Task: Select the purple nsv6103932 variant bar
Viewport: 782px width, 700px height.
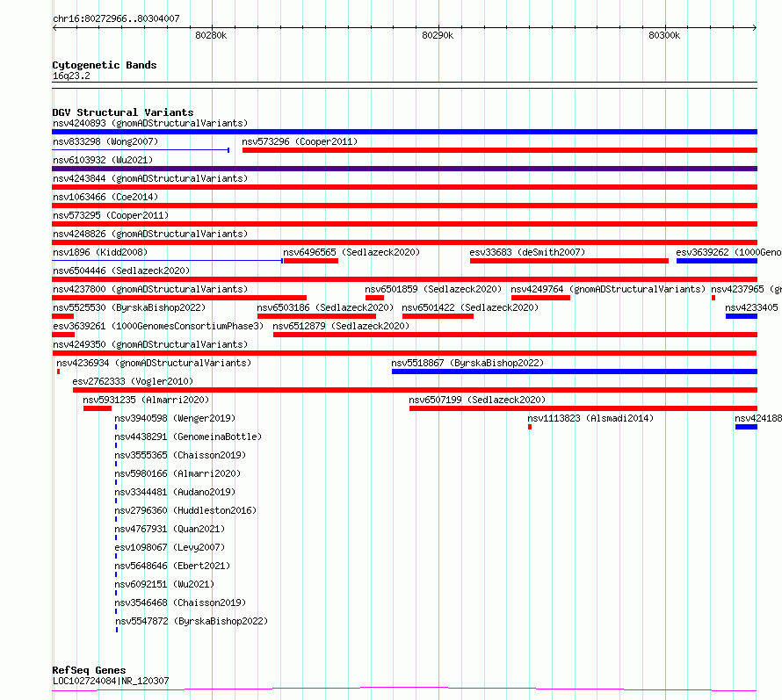Action: pyautogui.click(x=404, y=169)
